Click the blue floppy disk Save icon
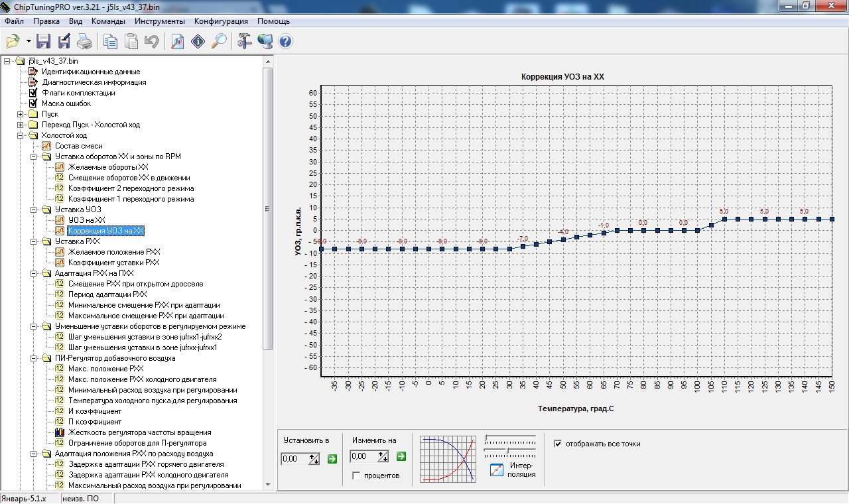Image resolution: width=849 pixels, height=504 pixels. pos(44,42)
